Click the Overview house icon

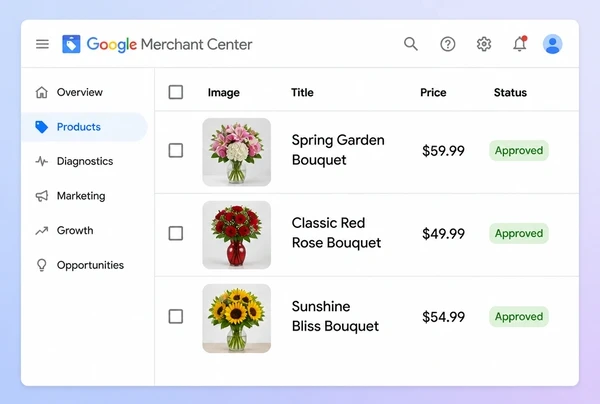click(42, 92)
